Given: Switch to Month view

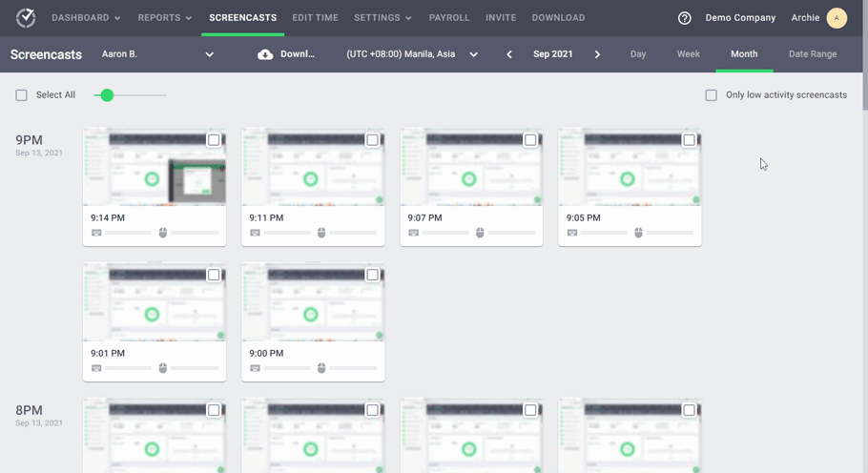Looking at the screenshot, I should click(x=744, y=54).
